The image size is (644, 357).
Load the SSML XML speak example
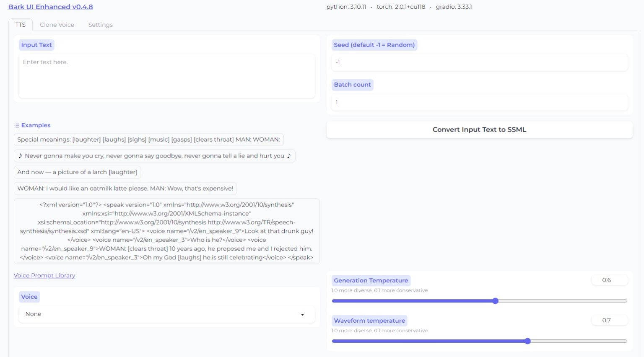(x=166, y=231)
